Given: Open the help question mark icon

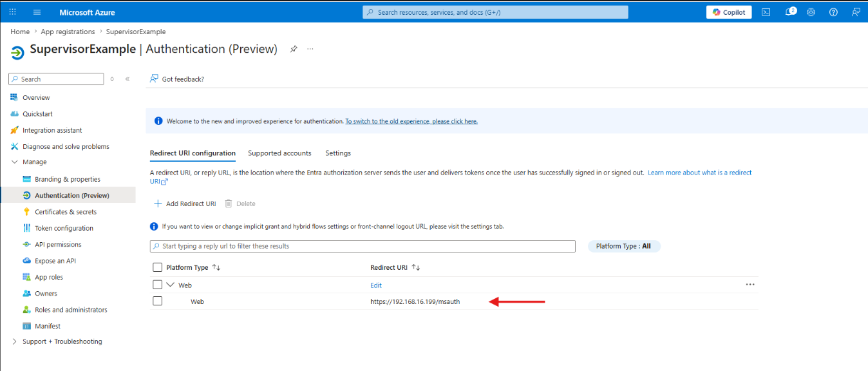Looking at the screenshot, I should point(833,12).
